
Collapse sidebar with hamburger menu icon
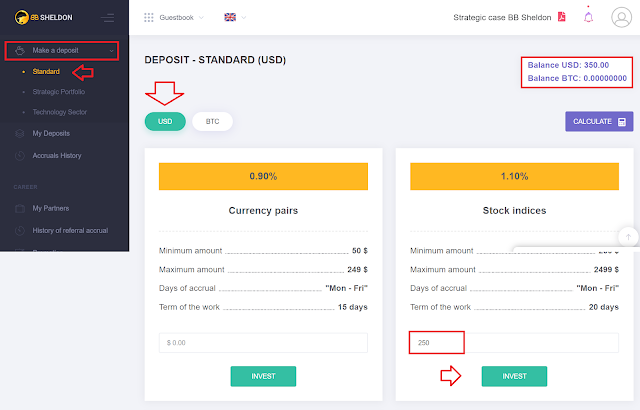pyautogui.click(x=107, y=18)
